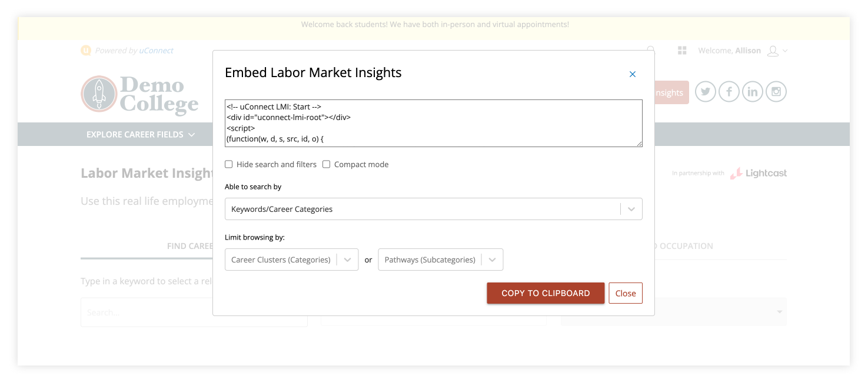Click the Twitter social icon
This screenshot has height=382, width=868.
[706, 92]
